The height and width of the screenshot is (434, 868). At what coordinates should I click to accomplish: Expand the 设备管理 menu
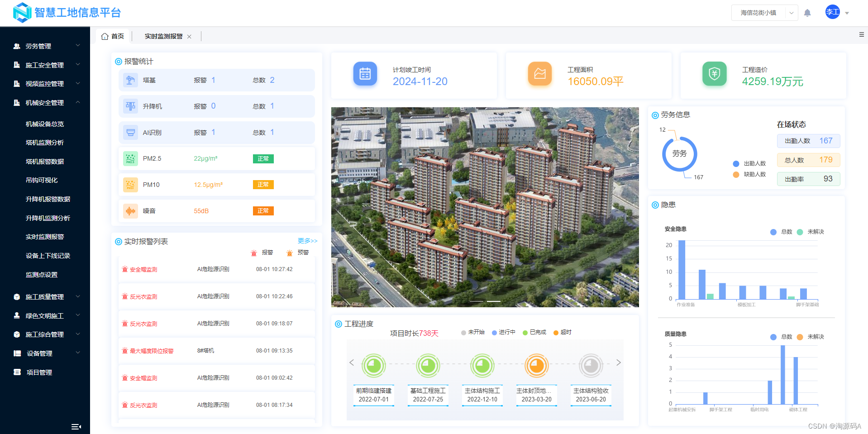tap(45, 353)
